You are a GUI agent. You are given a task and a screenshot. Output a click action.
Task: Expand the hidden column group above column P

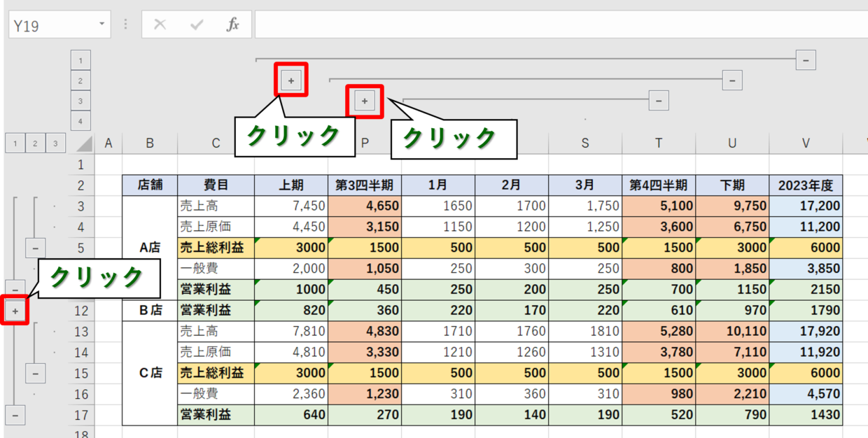click(365, 101)
